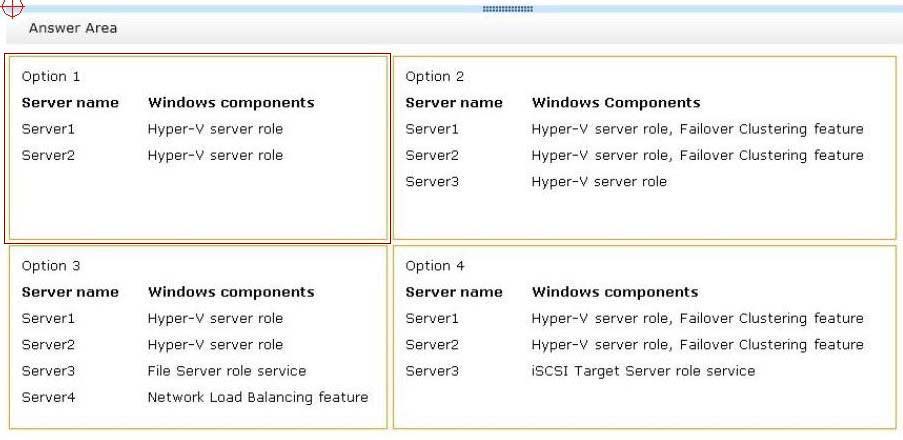
Task: Select the Option 3 answer box
Action: (198, 337)
